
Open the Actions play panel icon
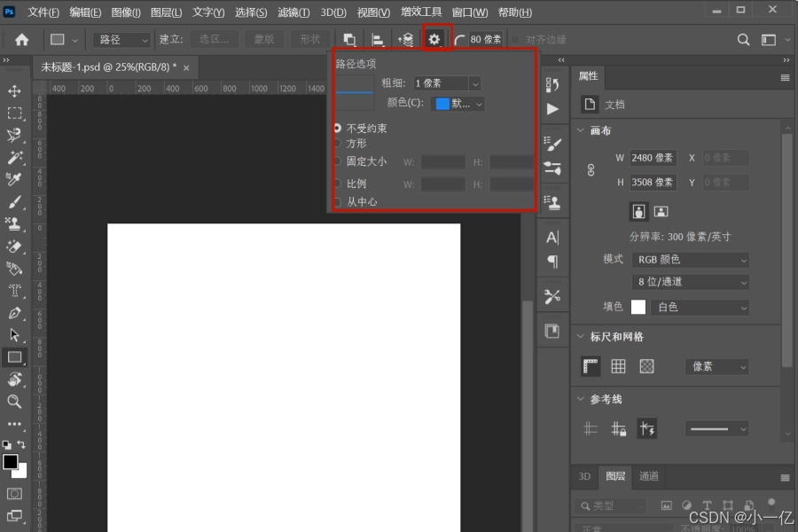[x=552, y=109]
